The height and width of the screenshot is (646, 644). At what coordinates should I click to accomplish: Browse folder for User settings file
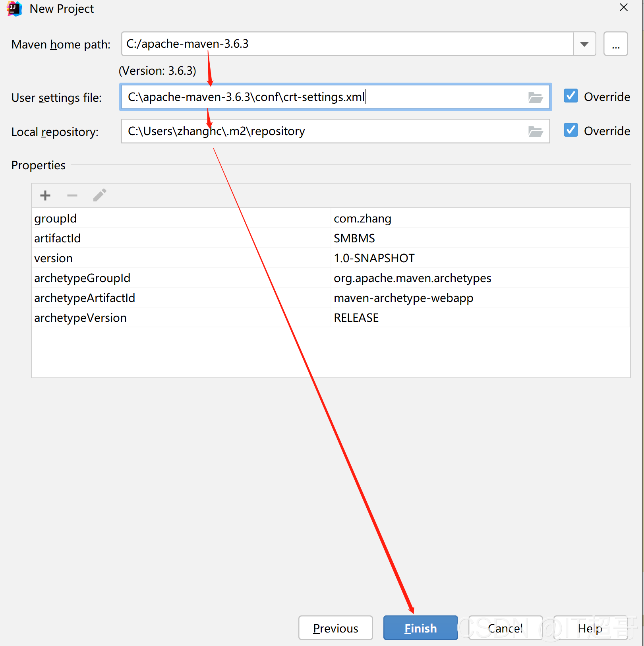[x=536, y=97]
